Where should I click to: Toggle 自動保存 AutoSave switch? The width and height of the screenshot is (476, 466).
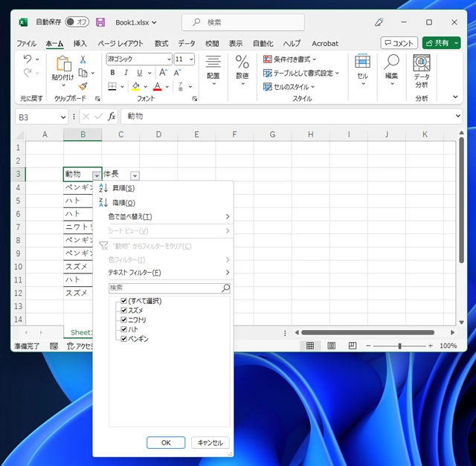click(x=77, y=22)
